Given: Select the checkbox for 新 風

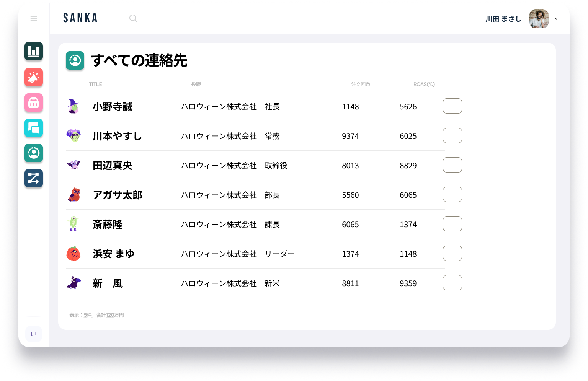Looking at the screenshot, I should coord(452,283).
